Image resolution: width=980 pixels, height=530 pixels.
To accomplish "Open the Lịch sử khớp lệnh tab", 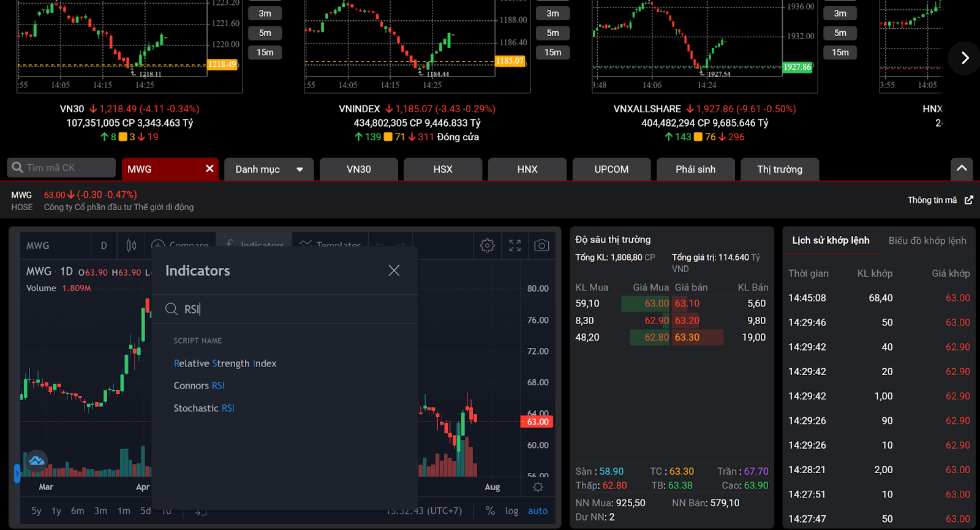I will 831,240.
